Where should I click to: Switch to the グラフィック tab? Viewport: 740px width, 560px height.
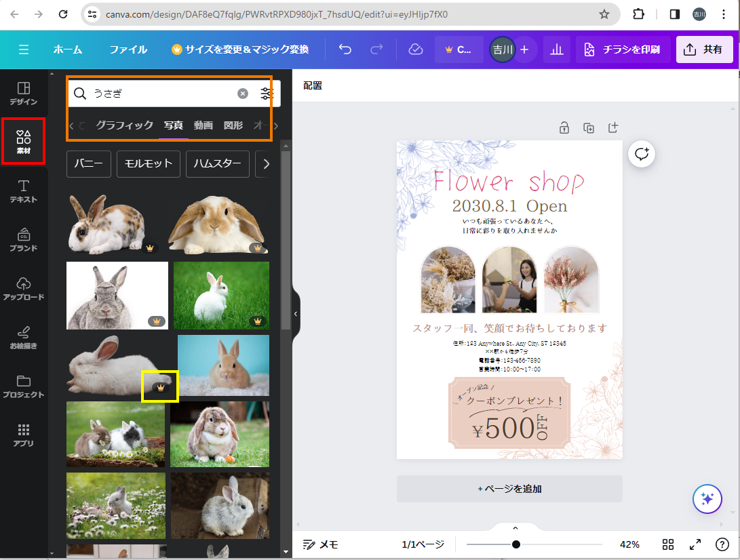tap(125, 125)
